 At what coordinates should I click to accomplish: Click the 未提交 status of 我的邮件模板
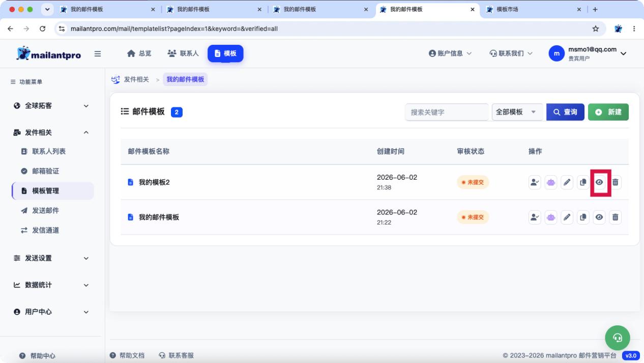(x=473, y=217)
